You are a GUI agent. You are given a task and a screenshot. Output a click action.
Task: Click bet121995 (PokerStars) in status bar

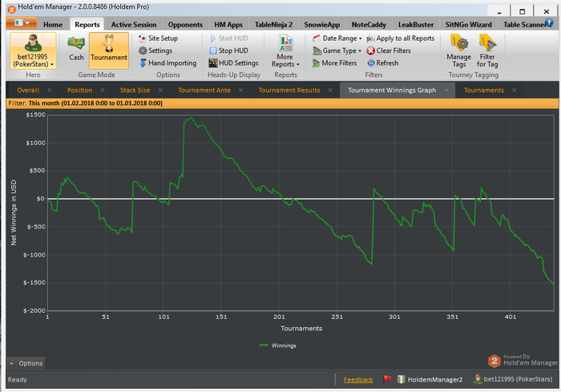(513, 379)
